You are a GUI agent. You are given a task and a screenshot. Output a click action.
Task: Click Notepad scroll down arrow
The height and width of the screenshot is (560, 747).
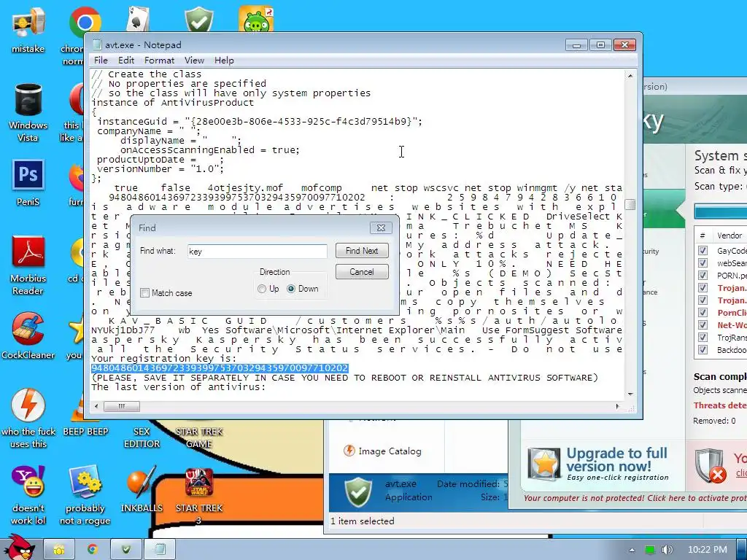click(x=630, y=394)
